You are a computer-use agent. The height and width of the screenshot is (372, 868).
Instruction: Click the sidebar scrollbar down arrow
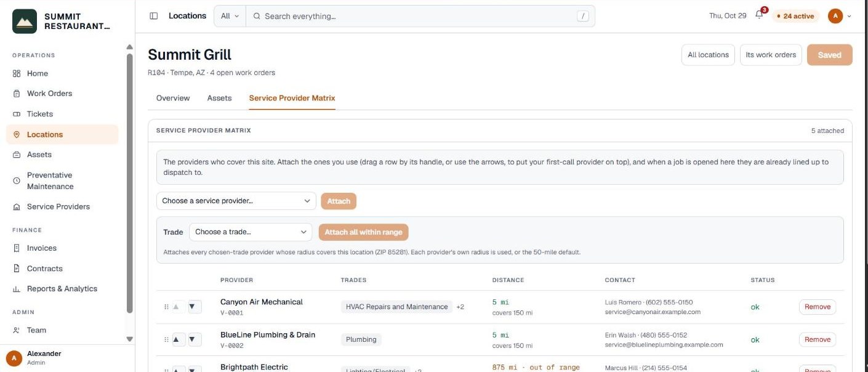tap(129, 339)
